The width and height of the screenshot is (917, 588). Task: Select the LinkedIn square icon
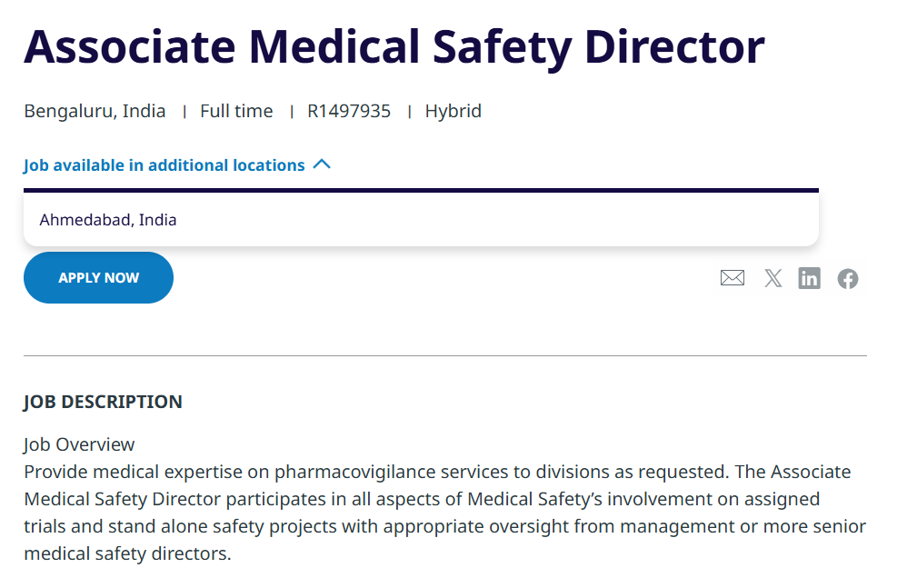tap(809, 278)
